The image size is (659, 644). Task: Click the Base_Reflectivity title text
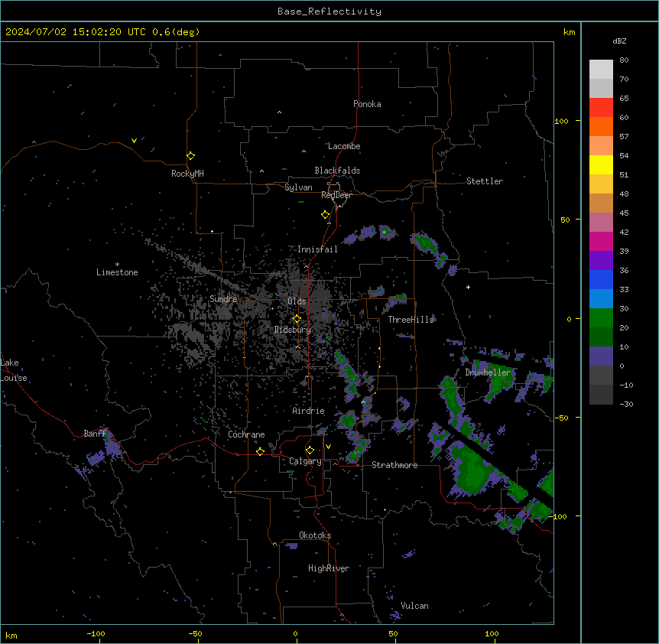329,11
